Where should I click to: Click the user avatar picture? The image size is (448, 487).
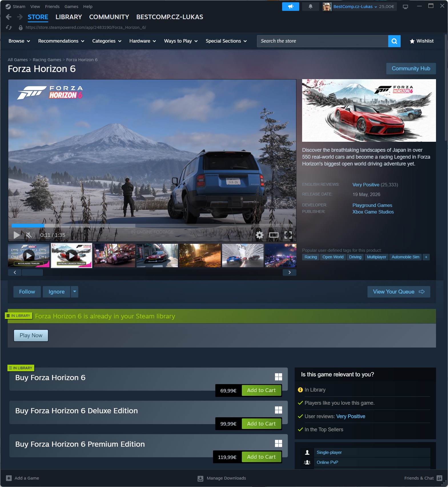(327, 7)
